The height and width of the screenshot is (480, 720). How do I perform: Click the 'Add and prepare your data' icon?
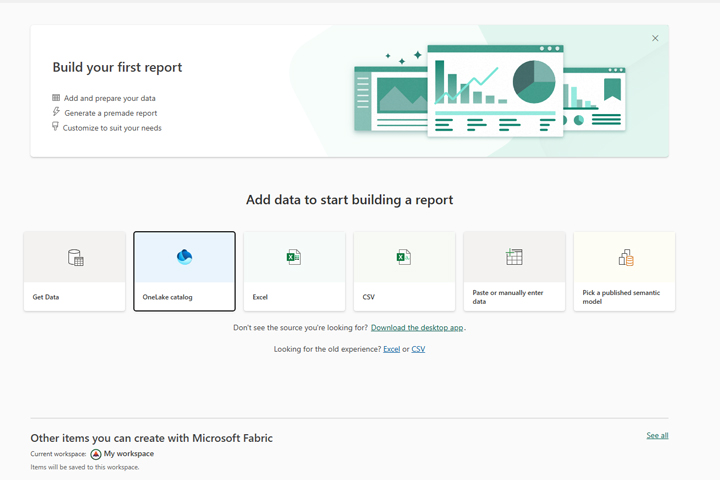(56, 98)
